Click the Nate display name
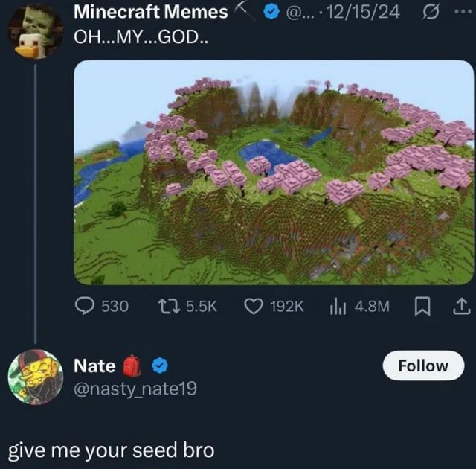This screenshot has width=476, height=469. point(94,366)
